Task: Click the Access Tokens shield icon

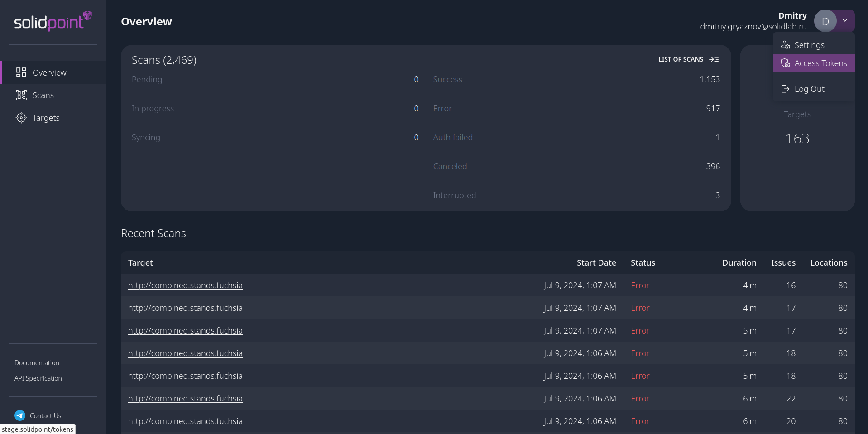Action: [x=786, y=63]
